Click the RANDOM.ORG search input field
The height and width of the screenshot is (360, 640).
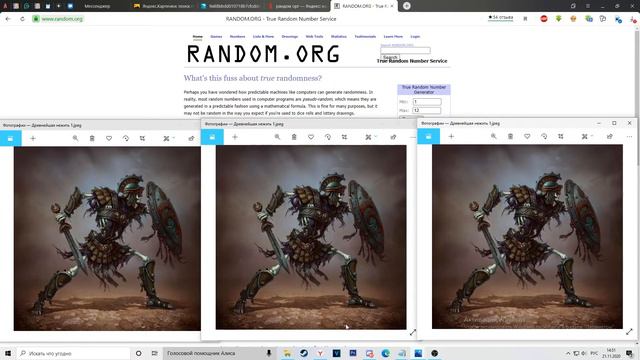[405, 50]
